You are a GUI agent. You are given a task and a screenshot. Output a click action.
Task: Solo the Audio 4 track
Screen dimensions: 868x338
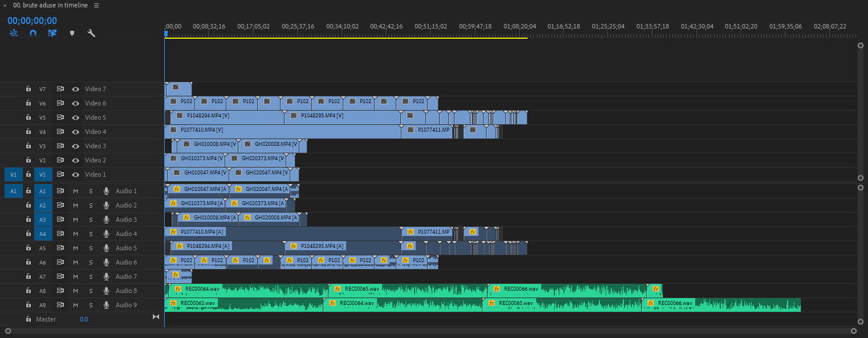91,234
